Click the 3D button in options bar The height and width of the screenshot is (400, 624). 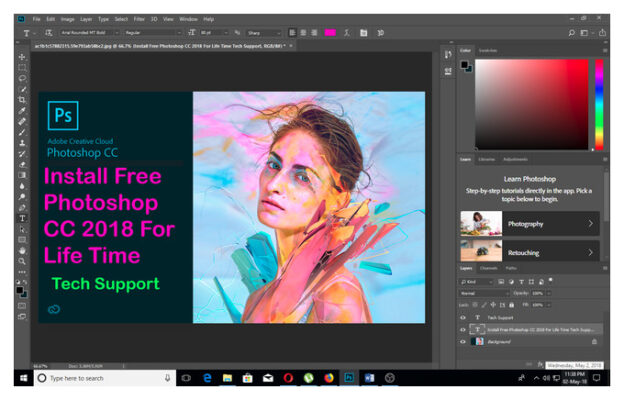tap(380, 33)
